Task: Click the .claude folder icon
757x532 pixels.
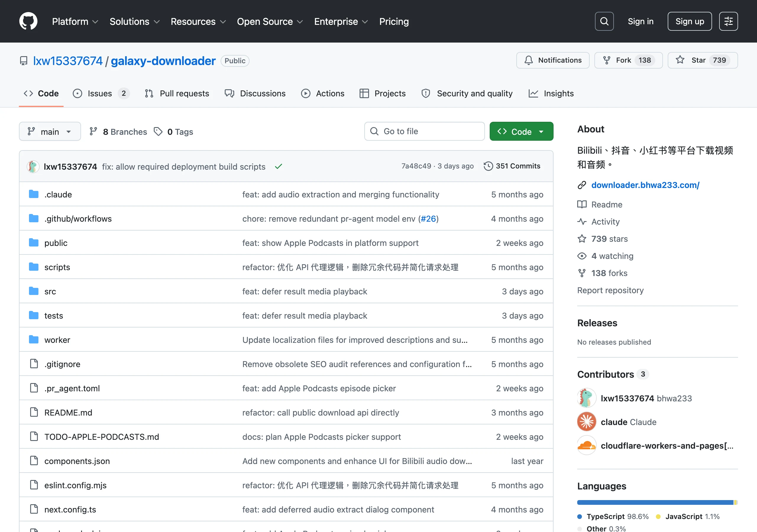Action: tap(34, 194)
